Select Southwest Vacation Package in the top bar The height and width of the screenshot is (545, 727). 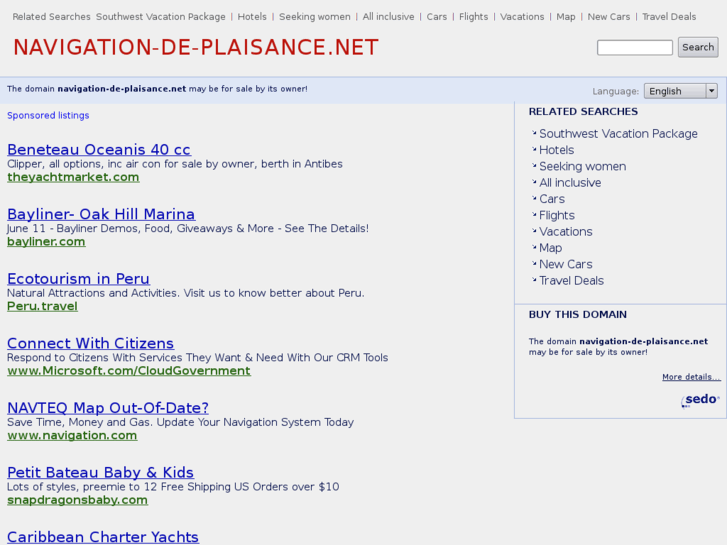[x=160, y=17]
